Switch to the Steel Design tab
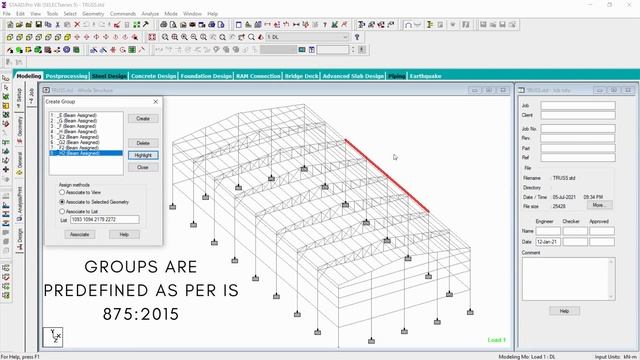Viewport: 640px width, 360px height. [109, 76]
